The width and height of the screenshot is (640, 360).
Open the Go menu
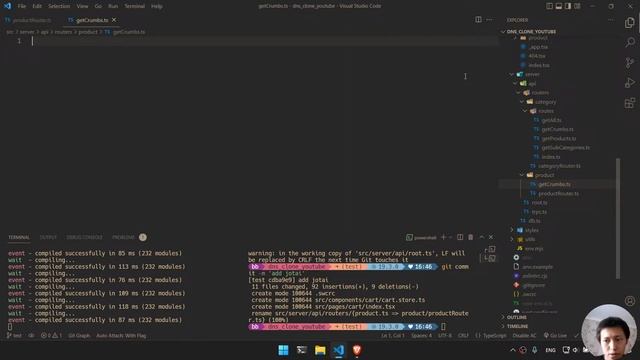98,6
